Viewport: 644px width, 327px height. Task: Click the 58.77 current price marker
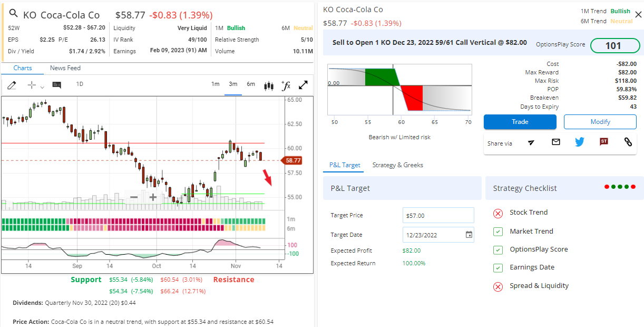(291, 160)
